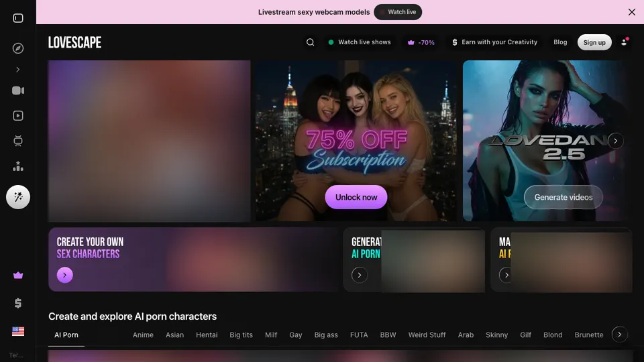644x362 pixels.
Task: Open the TV sidebar icon
Action: click(x=18, y=141)
